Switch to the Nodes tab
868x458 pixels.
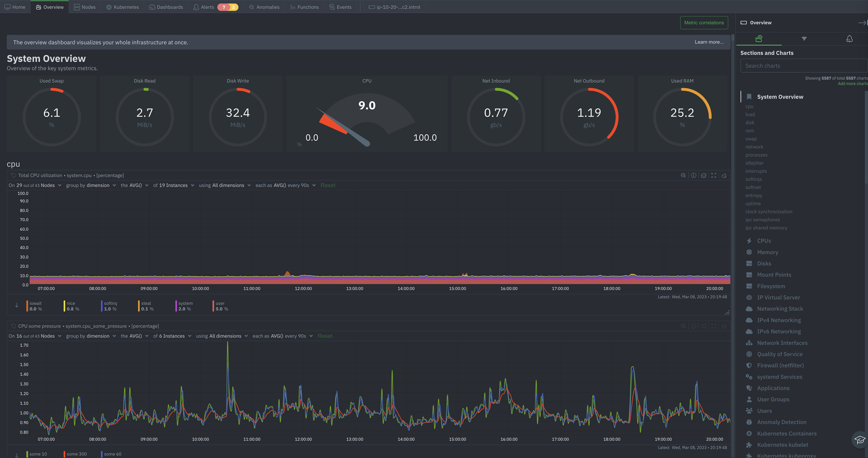pos(85,7)
